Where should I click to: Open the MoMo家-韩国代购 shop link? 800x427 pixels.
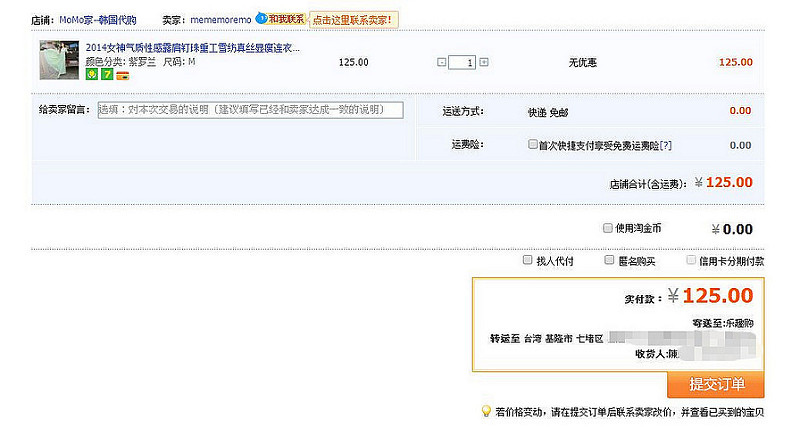pos(98,19)
